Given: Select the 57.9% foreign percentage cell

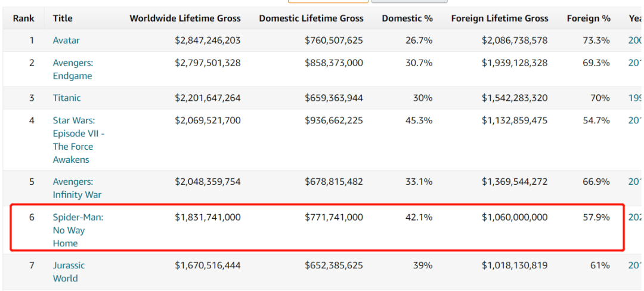Looking at the screenshot, I should click(597, 217).
